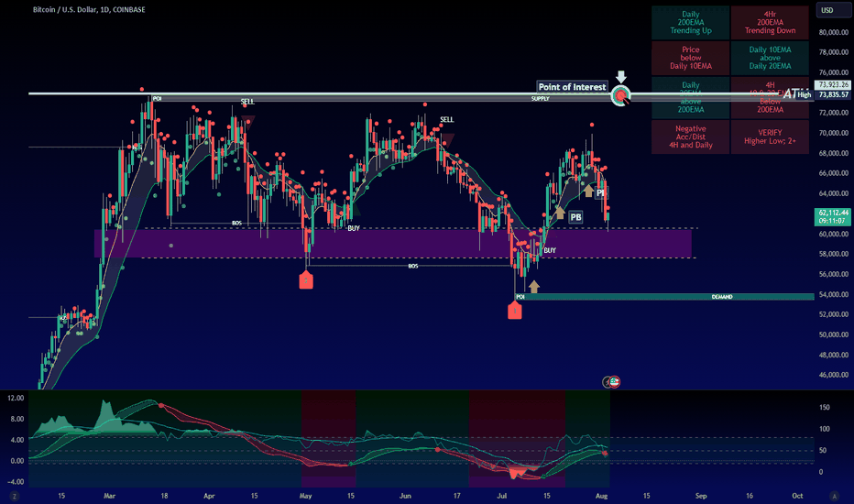Click the 150 value on right indicator scale
854x504 pixels.
[x=825, y=408]
